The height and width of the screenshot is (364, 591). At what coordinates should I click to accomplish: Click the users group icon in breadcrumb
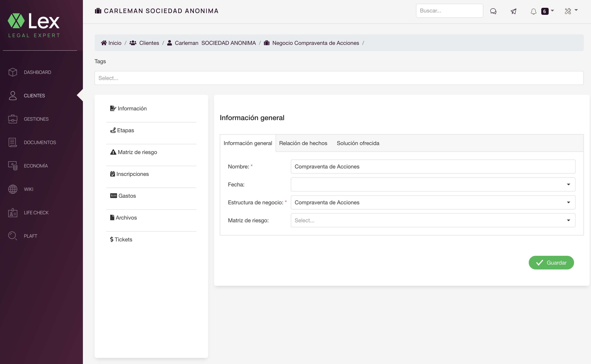(x=133, y=43)
